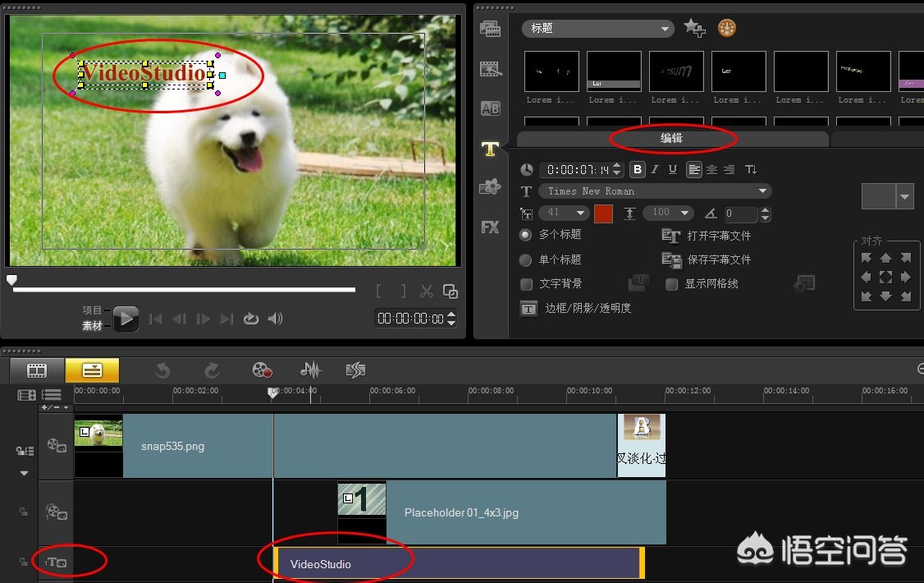
Task: Toggle italic text formatting
Action: [655, 170]
